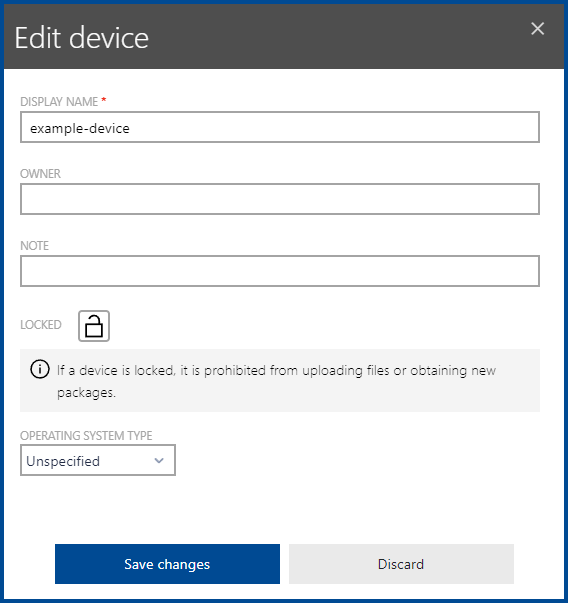The width and height of the screenshot is (568, 603).
Task: Click the OPERATING SYSTEM TYPE label
Action: 86,435
